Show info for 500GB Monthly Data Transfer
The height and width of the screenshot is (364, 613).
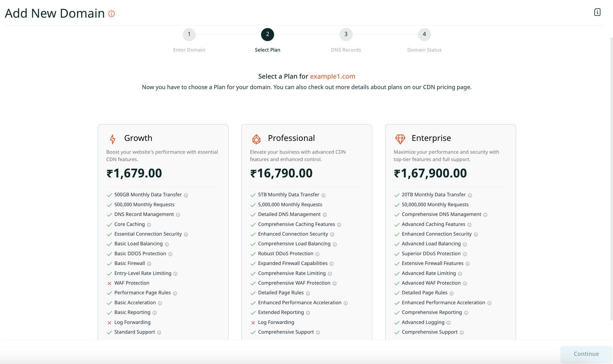pos(186,195)
